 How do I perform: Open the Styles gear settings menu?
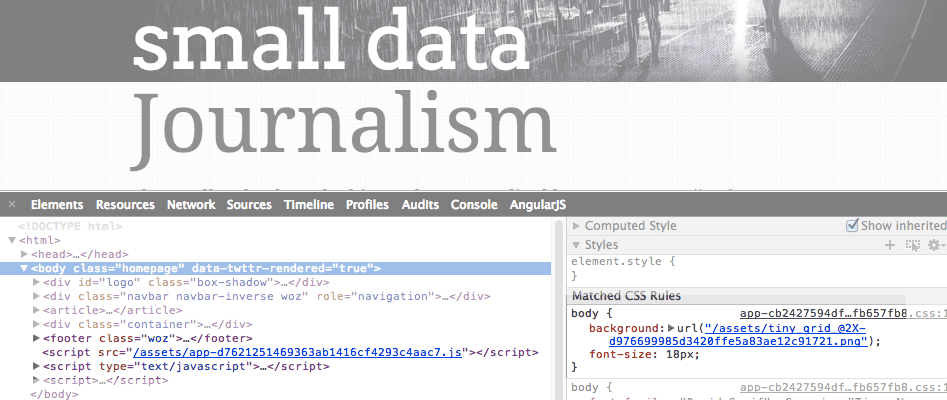point(936,245)
